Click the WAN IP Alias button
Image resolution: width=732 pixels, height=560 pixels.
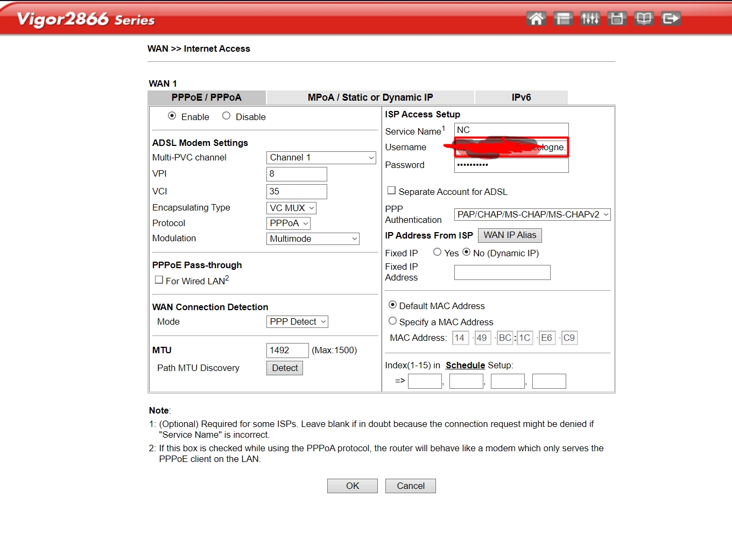tap(510, 235)
